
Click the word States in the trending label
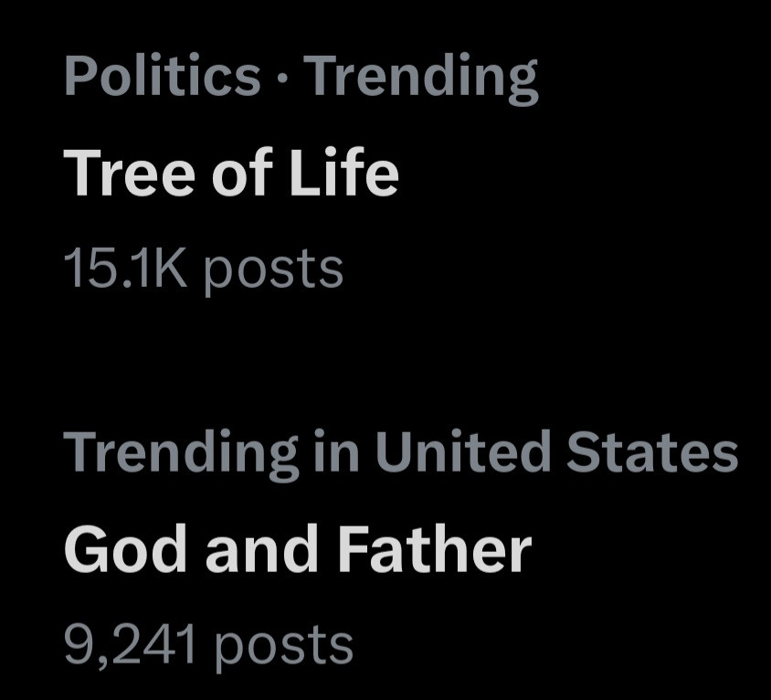click(x=650, y=451)
